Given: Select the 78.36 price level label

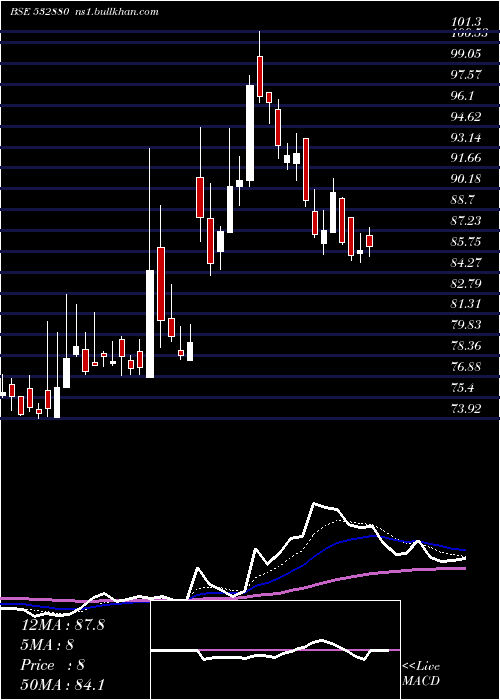Looking at the screenshot, I should [466, 346].
